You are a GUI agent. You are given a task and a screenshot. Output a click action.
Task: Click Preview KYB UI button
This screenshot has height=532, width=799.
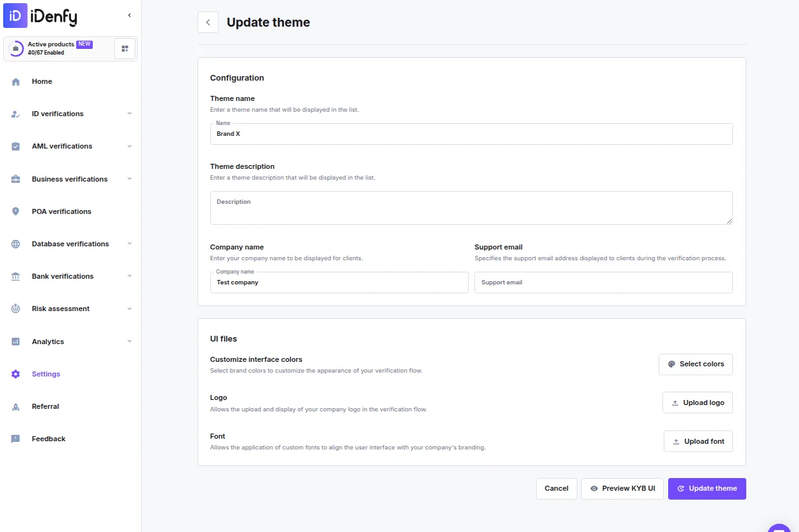click(x=622, y=489)
